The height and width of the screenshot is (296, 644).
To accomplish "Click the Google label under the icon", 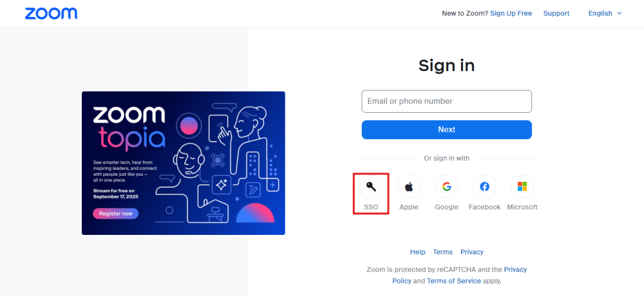I will coord(447,207).
